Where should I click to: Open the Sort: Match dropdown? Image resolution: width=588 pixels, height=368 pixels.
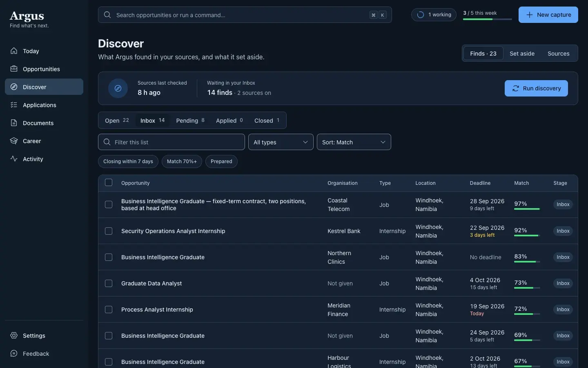pos(354,142)
